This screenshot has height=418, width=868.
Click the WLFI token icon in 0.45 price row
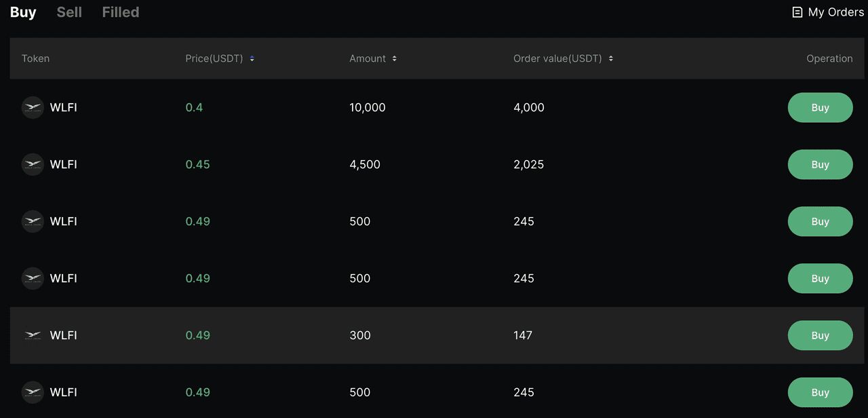(33, 164)
